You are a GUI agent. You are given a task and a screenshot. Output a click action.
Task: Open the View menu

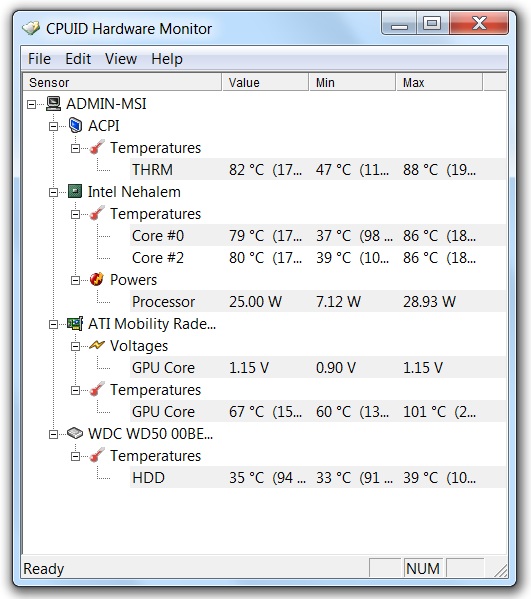click(x=121, y=59)
